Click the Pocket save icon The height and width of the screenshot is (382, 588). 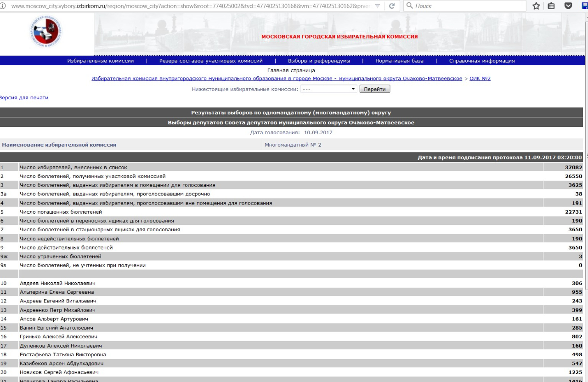pos(568,6)
